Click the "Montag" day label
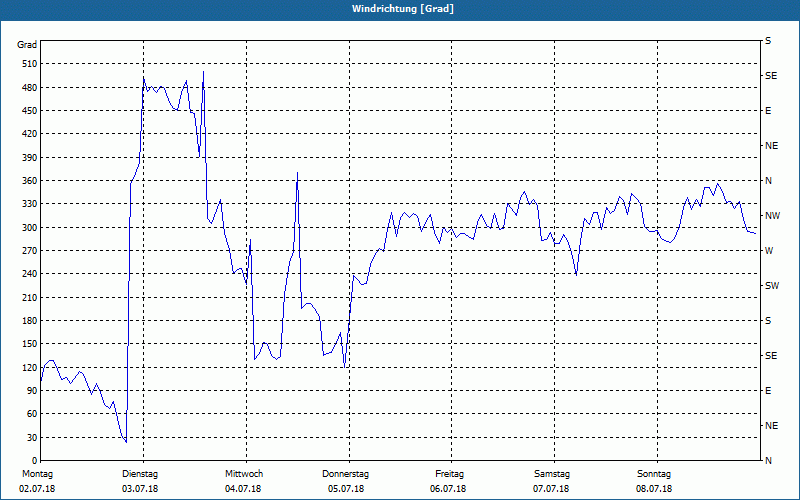Image resolution: width=800 pixels, height=500 pixels. click(x=37, y=474)
